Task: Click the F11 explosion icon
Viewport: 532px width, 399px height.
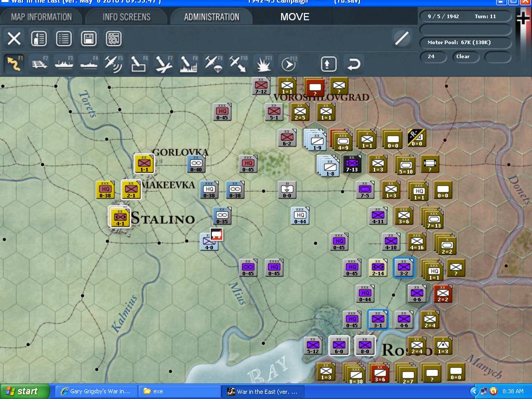Action: [x=263, y=63]
